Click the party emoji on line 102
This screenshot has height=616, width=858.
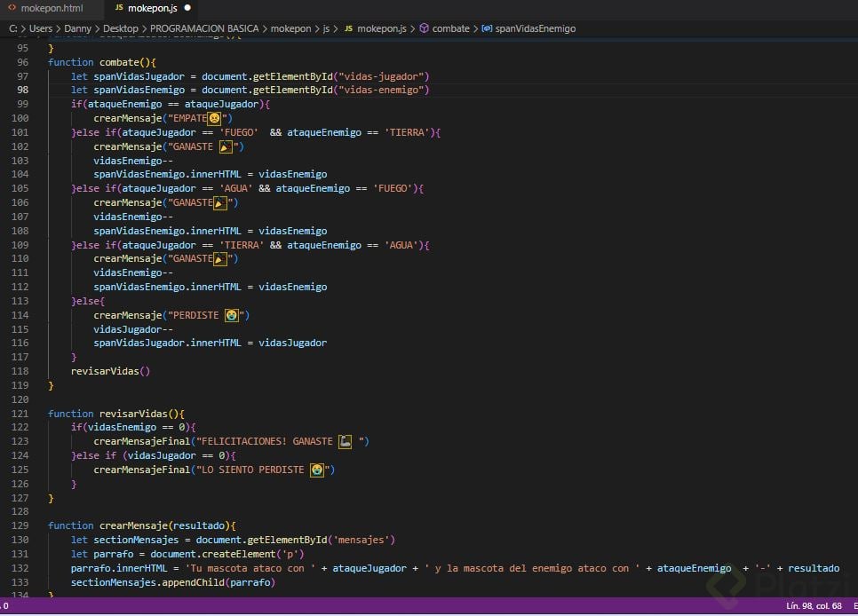226,146
